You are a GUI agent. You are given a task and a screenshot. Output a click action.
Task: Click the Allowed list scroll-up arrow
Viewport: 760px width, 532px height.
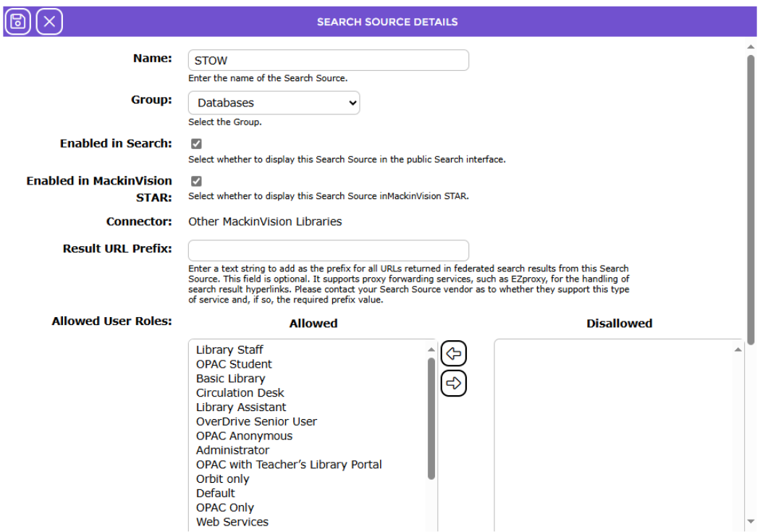[x=431, y=350]
